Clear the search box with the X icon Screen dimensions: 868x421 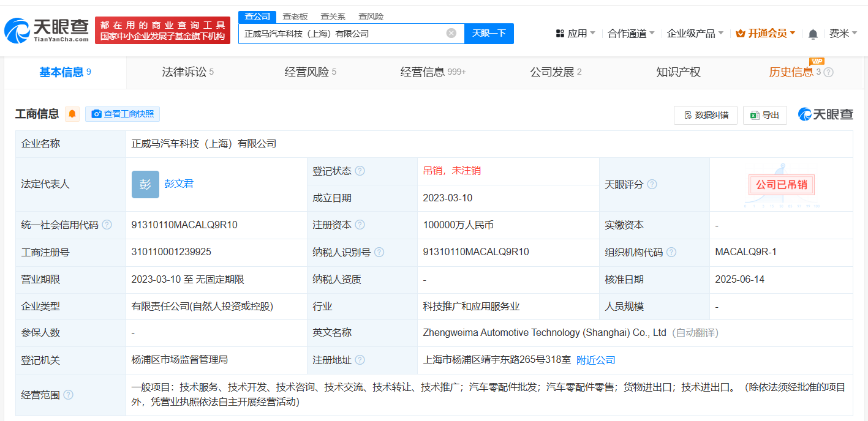tap(451, 33)
